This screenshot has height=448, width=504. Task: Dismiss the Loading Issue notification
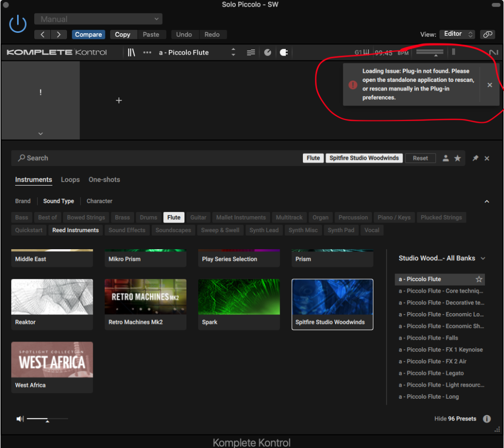[x=489, y=85]
